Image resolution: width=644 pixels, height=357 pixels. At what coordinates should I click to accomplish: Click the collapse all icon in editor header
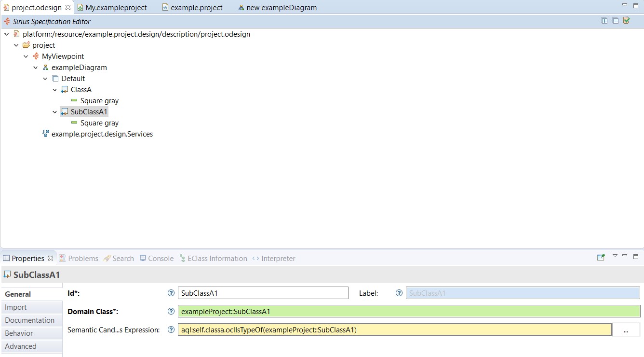(616, 21)
